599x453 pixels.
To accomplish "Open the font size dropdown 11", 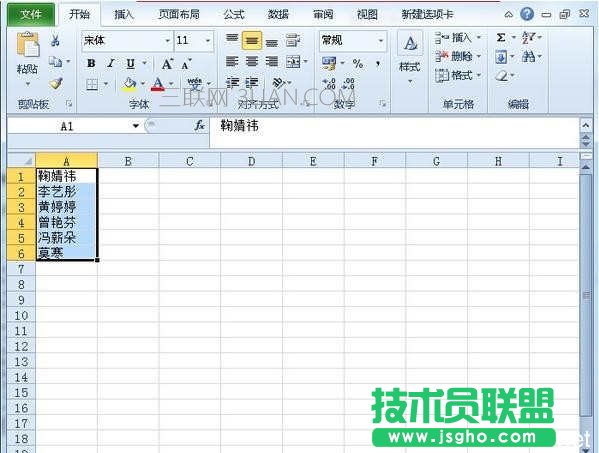I will pos(208,40).
